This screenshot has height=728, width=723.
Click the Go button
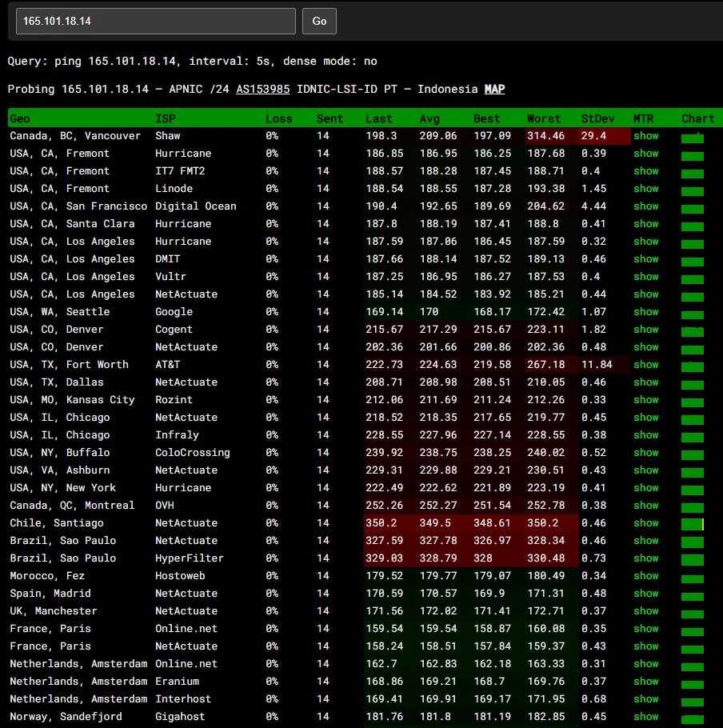tap(319, 21)
